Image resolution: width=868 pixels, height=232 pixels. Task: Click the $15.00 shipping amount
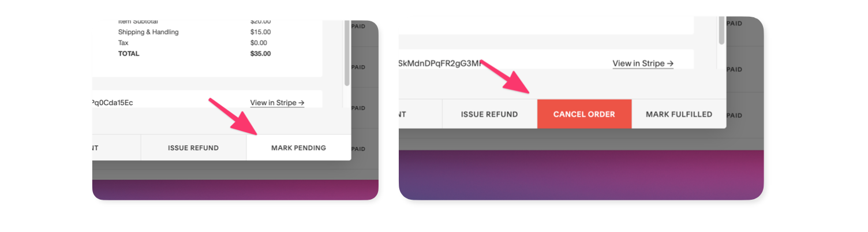click(260, 32)
